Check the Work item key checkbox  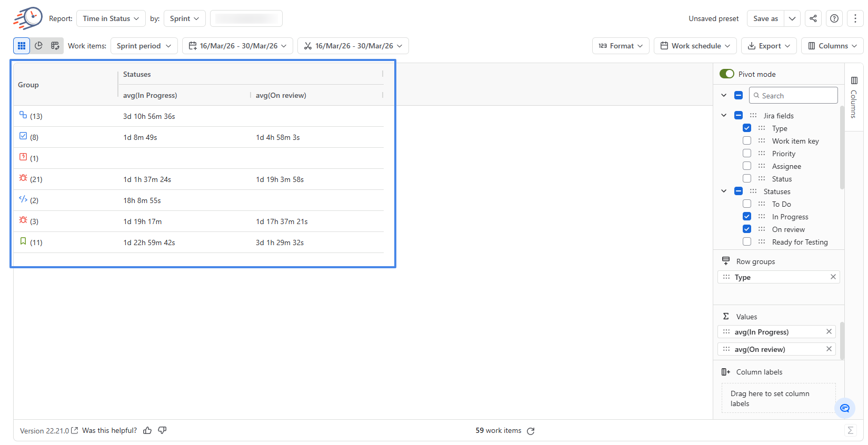(x=747, y=140)
